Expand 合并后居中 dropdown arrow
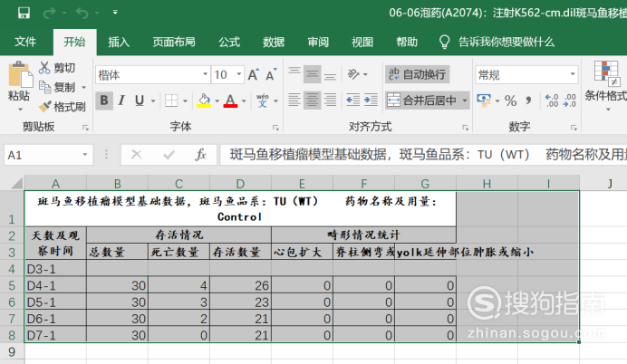This screenshot has height=364, width=627. 465,101
